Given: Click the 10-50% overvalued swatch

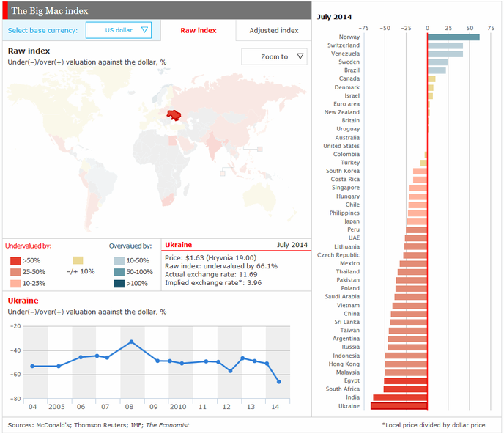Looking at the screenshot, I should (x=119, y=260).
